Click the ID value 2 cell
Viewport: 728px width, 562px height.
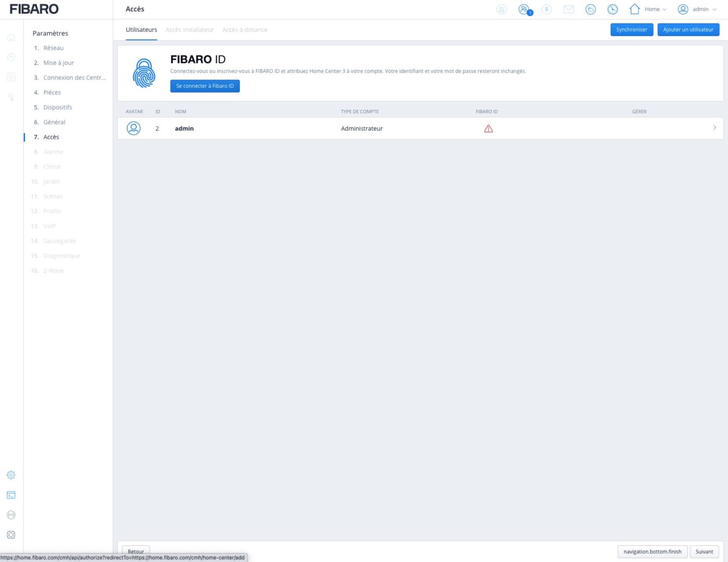pyautogui.click(x=157, y=129)
